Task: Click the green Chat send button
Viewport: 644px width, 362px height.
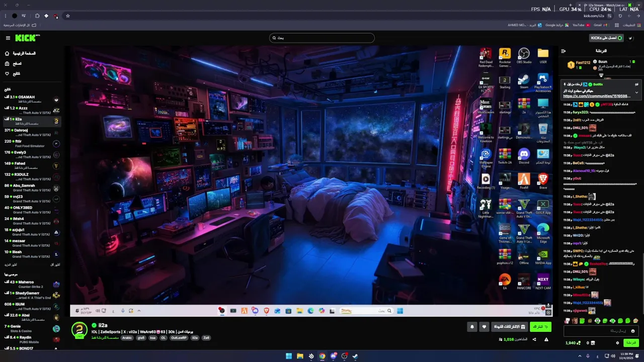Action: click(631, 343)
